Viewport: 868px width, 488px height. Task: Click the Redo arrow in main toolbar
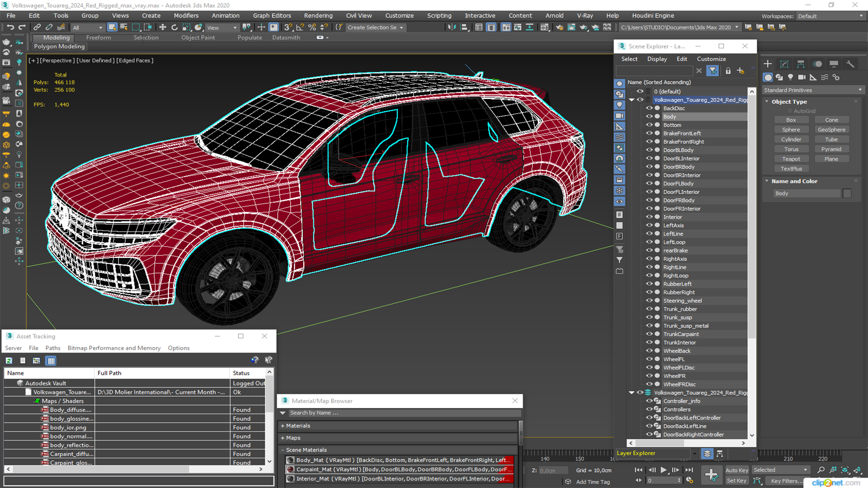pyautogui.click(x=22, y=28)
